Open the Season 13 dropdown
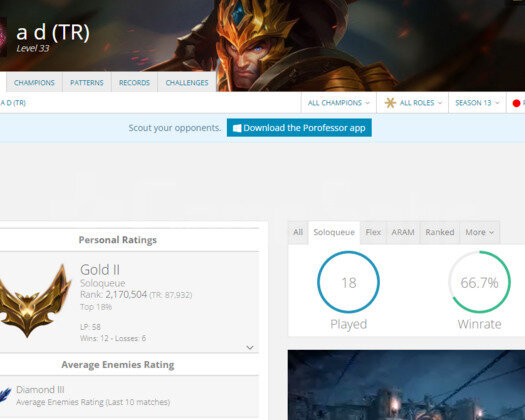This screenshot has width=525, height=420. click(477, 103)
